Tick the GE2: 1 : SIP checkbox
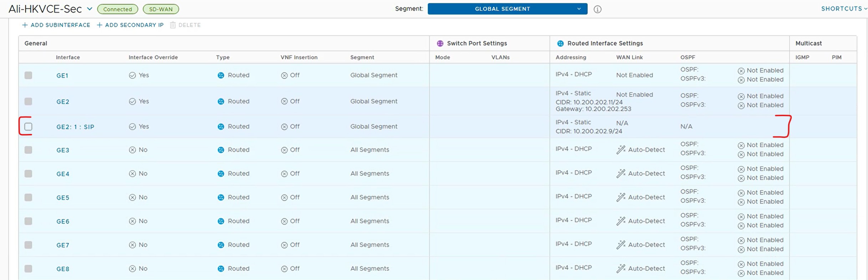 click(28, 126)
